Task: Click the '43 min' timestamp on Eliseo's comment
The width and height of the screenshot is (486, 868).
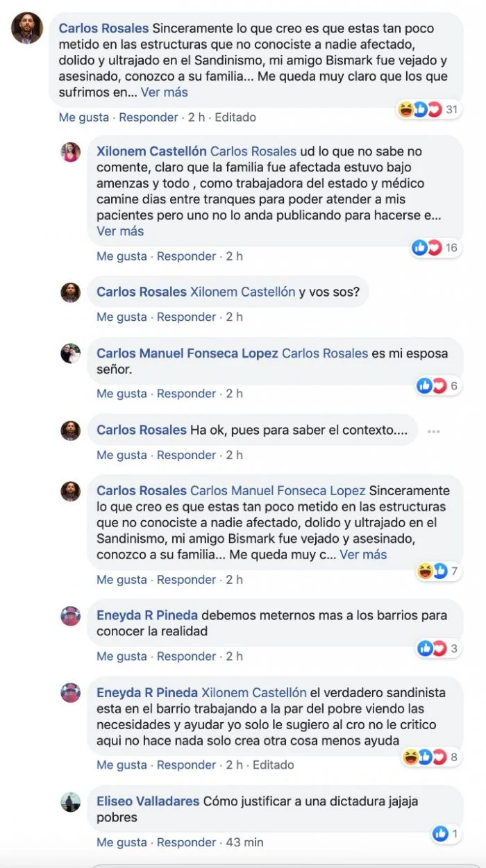Action: pos(244,842)
